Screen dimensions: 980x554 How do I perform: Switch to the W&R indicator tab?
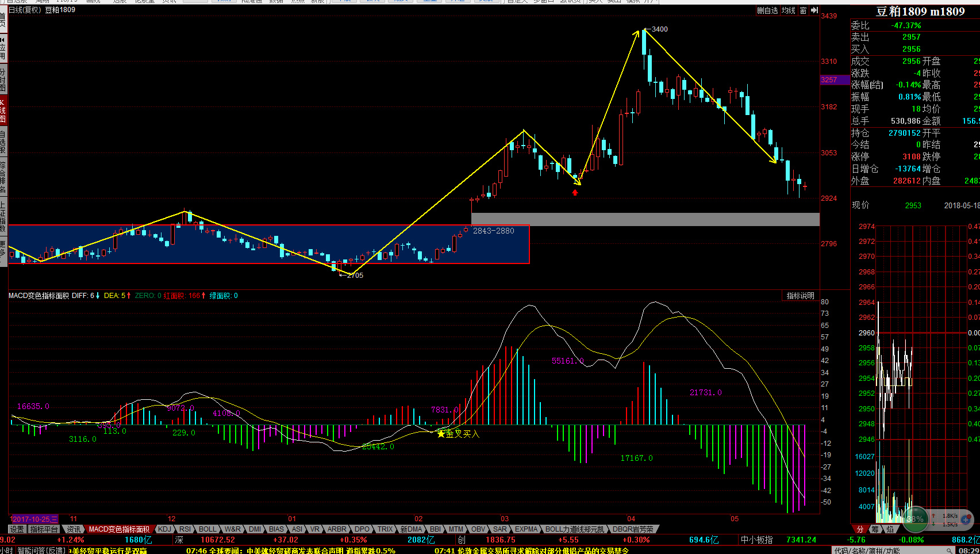pyautogui.click(x=232, y=529)
